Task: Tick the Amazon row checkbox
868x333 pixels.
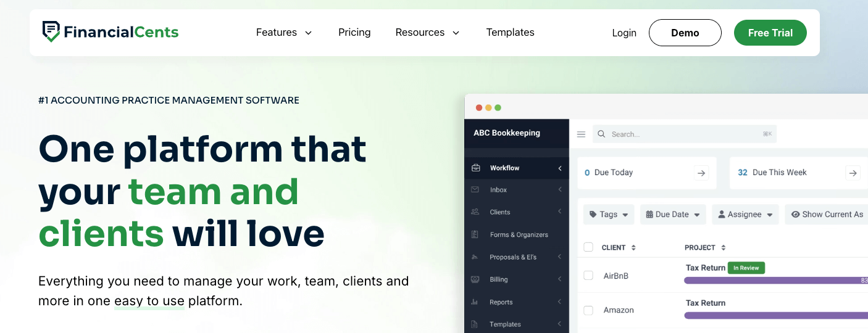Action: (588, 310)
